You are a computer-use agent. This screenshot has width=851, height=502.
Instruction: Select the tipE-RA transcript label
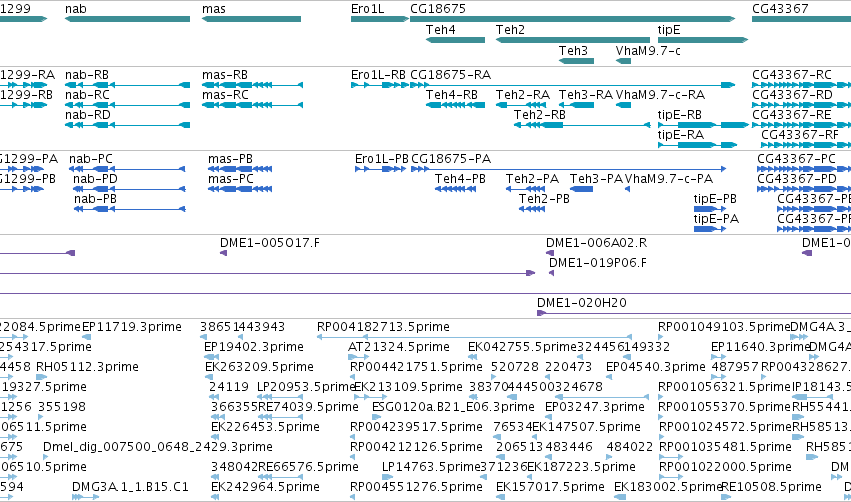(681, 135)
